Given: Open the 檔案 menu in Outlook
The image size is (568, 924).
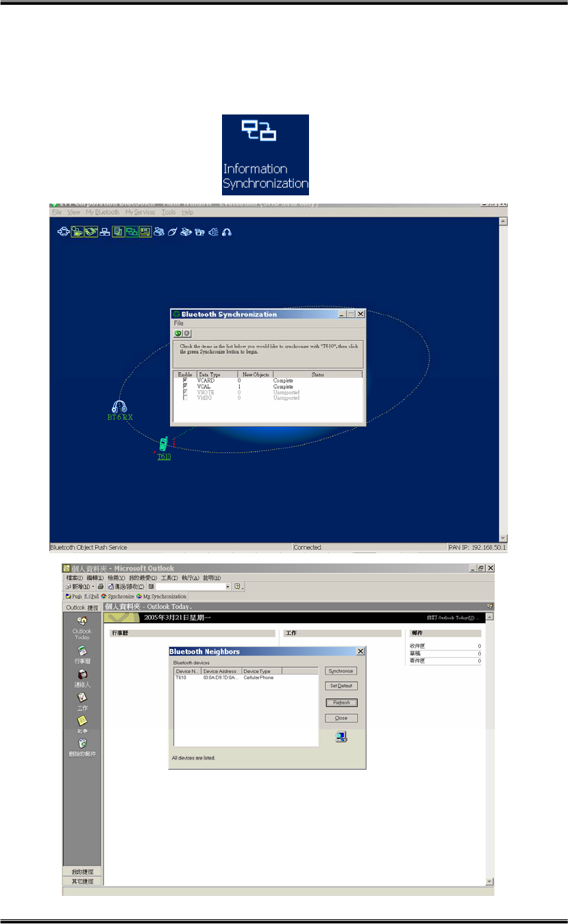Looking at the screenshot, I should click(74, 578).
